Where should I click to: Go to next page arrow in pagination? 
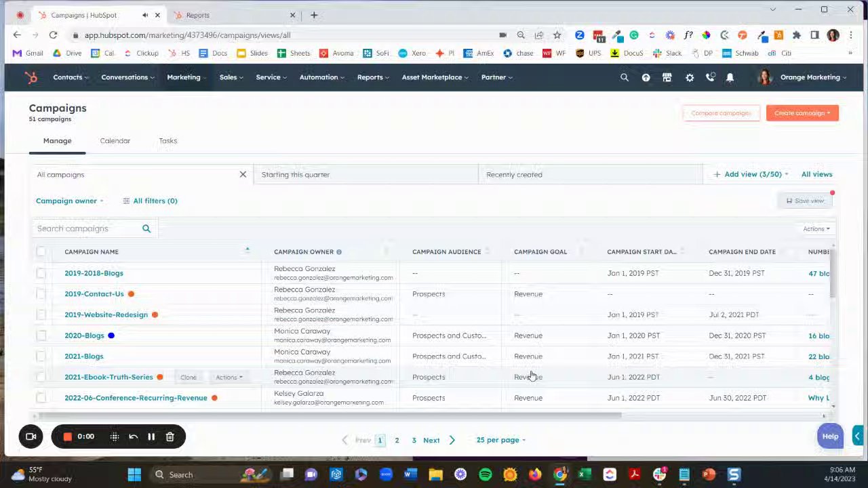click(x=452, y=440)
